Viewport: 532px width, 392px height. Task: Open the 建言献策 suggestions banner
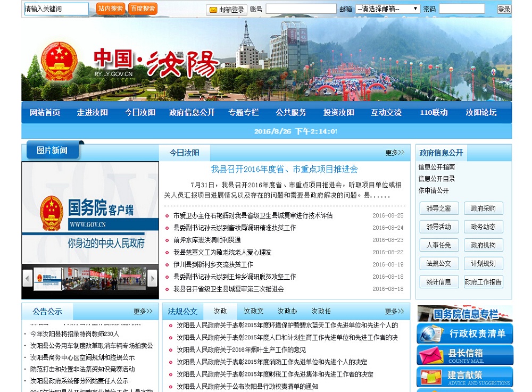[x=465, y=377]
